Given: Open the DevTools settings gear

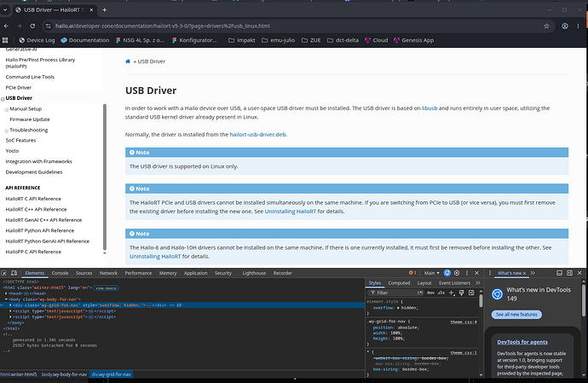Looking at the screenshot, I should (457, 273).
